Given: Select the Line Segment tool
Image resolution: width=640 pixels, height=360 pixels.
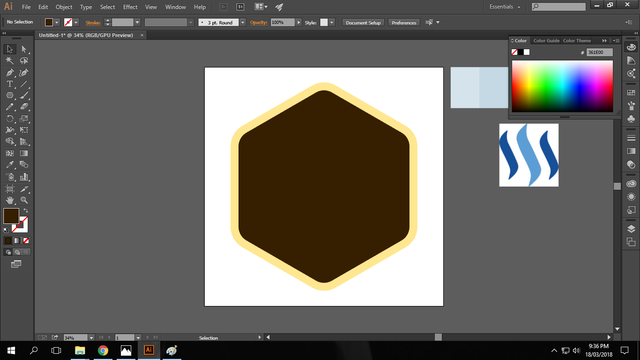Looking at the screenshot, I should pos(24,84).
